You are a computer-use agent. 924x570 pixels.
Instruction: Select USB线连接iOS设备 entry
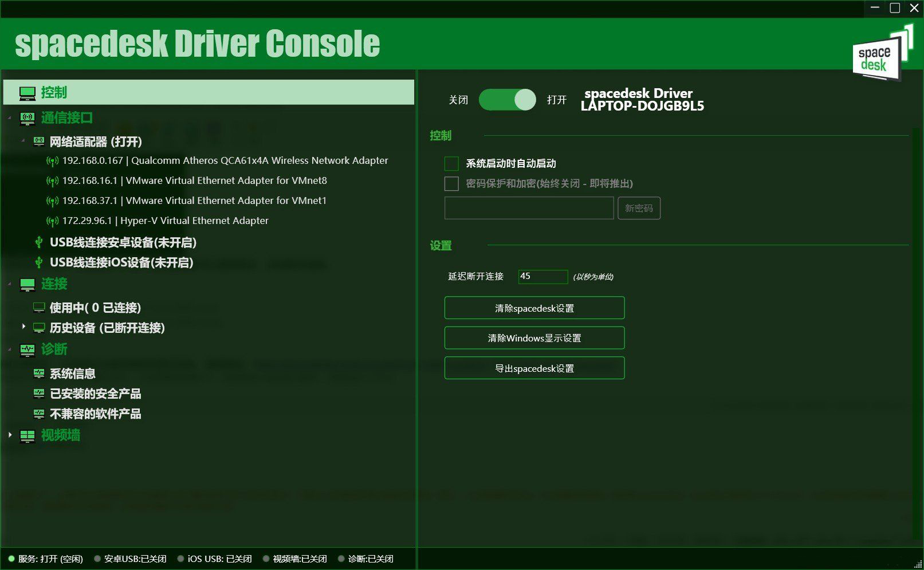click(x=121, y=262)
